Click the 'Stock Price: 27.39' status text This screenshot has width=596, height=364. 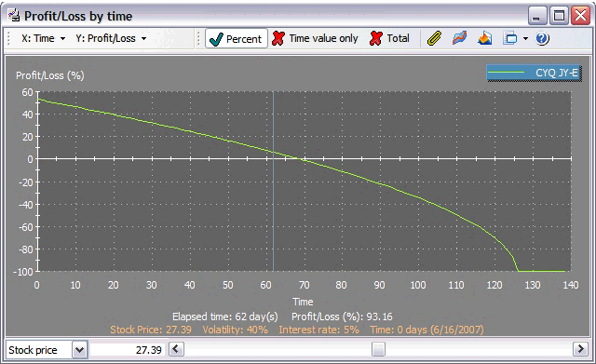[x=151, y=330]
